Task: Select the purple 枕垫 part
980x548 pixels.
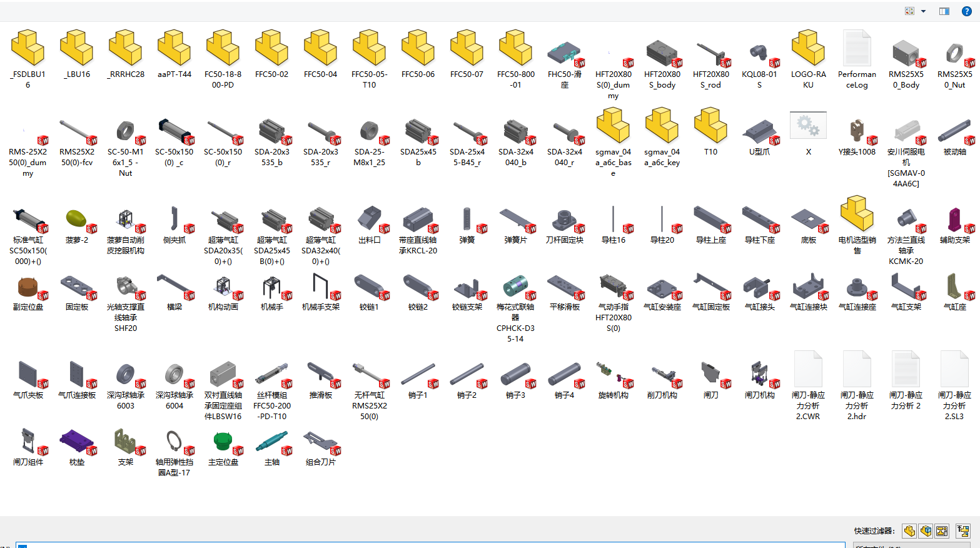Action: (x=77, y=447)
